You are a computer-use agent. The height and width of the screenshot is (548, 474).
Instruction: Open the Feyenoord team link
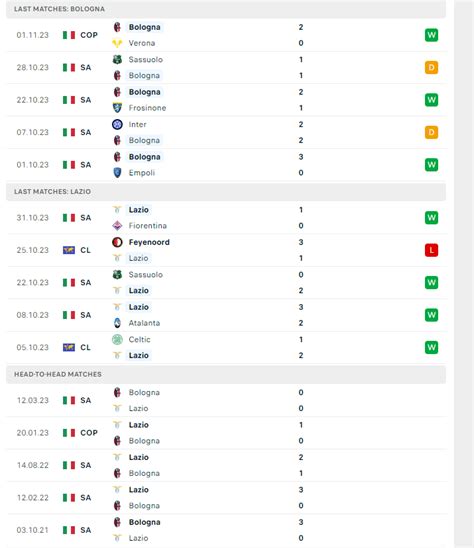click(x=149, y=242)
